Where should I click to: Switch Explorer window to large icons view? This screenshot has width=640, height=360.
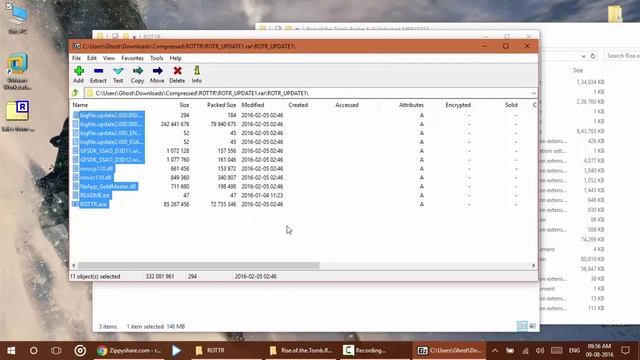click(532, 326)
